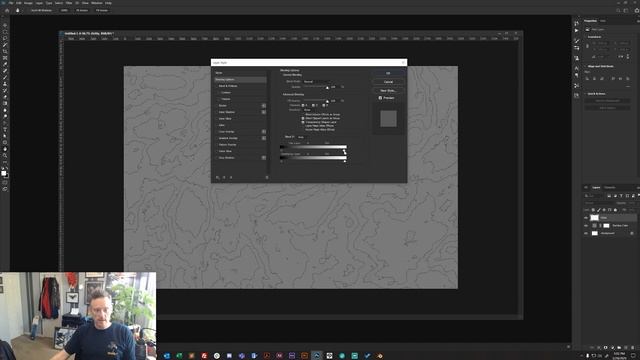Click OK in Layer Style dialog
This screenshot has height=360, width=640.
[388, 73]
